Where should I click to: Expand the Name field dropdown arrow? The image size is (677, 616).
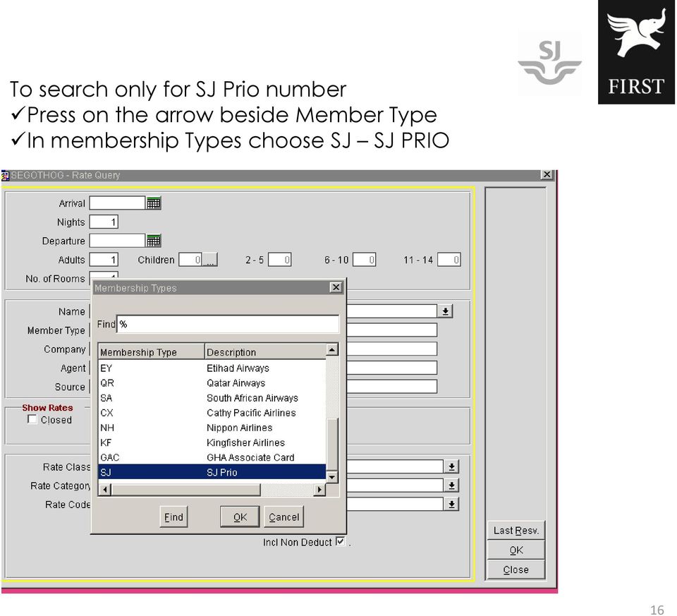[446, 311]
